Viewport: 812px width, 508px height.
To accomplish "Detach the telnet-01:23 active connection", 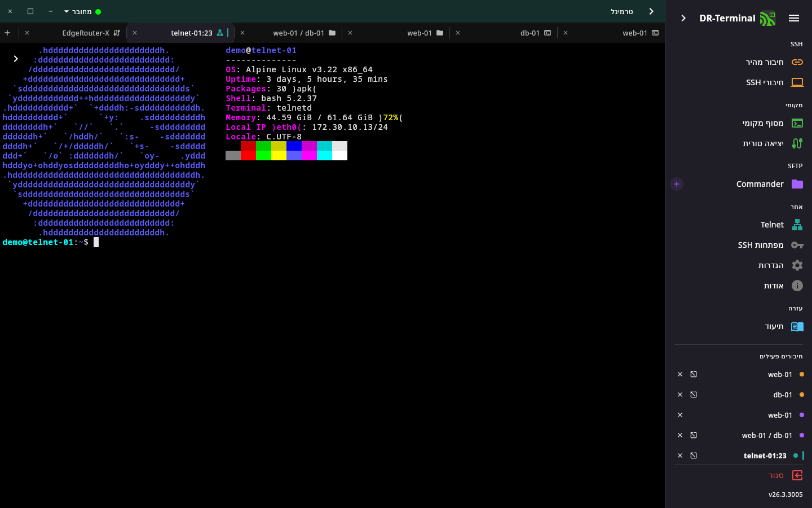I will 694,456.
